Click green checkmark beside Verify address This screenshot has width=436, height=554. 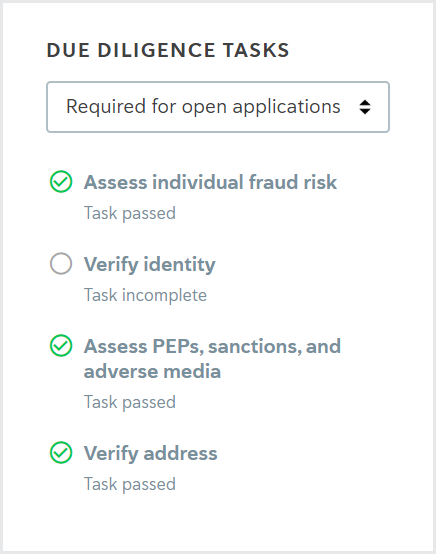[x=61, y=453]
